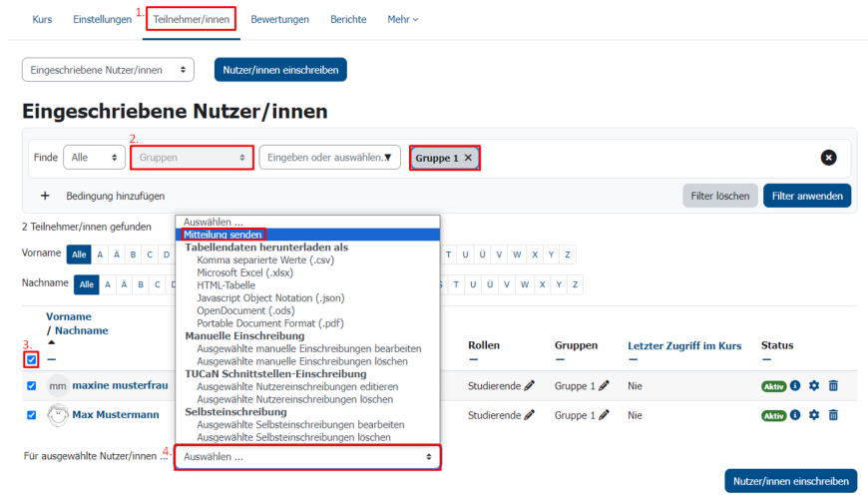The width and height of the screenshot is (868, 503).
Task: Open the Teilnehmer/innen tab
Action: click(x=191, y=19)
